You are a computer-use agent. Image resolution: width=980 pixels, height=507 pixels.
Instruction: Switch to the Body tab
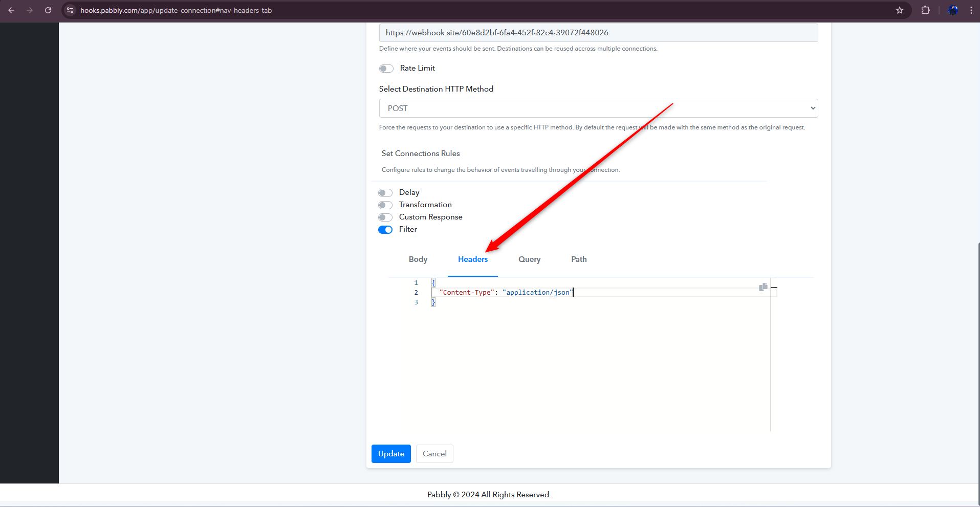coord(418,259)
